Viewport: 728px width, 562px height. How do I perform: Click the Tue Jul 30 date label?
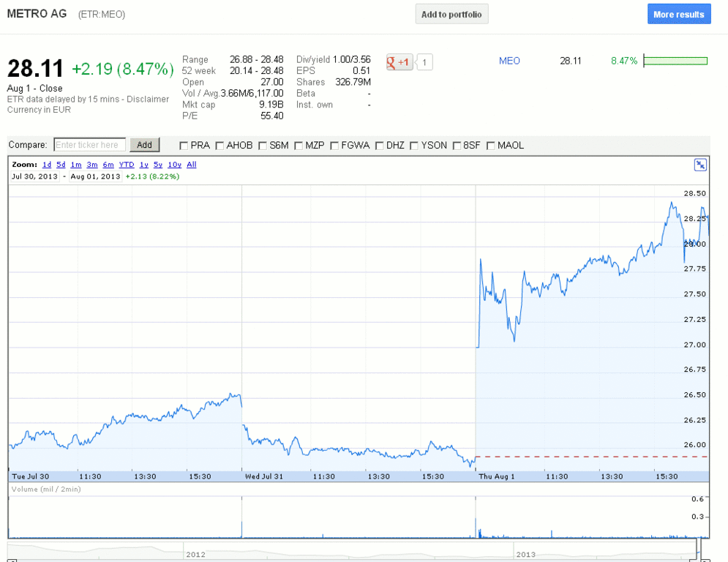30,476
